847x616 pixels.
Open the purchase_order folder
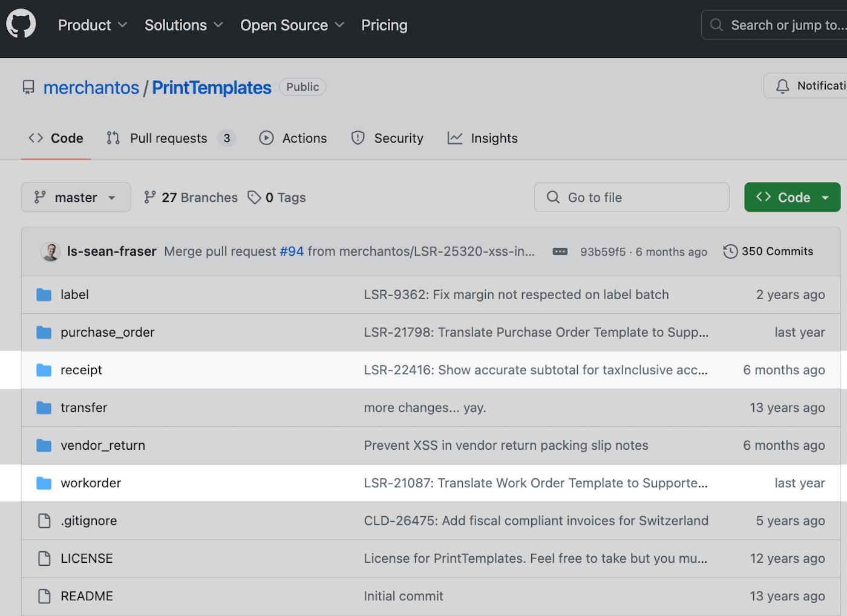coord(108,332)
